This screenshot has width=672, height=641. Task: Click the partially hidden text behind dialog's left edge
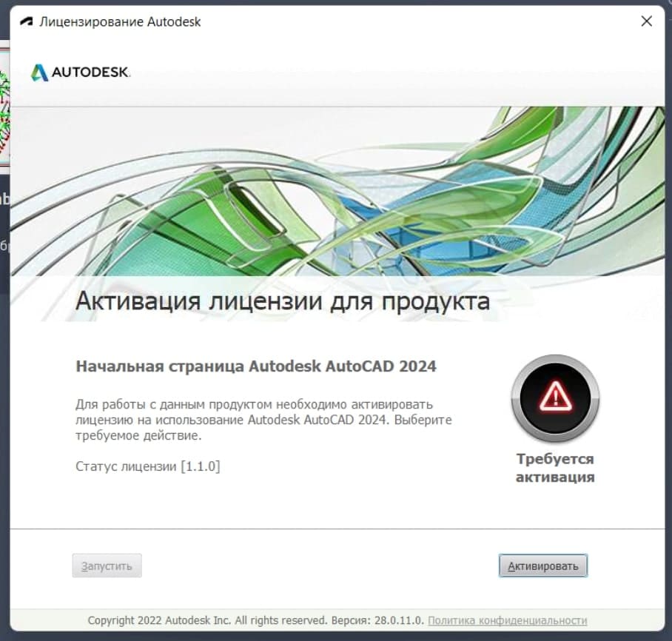4,199
